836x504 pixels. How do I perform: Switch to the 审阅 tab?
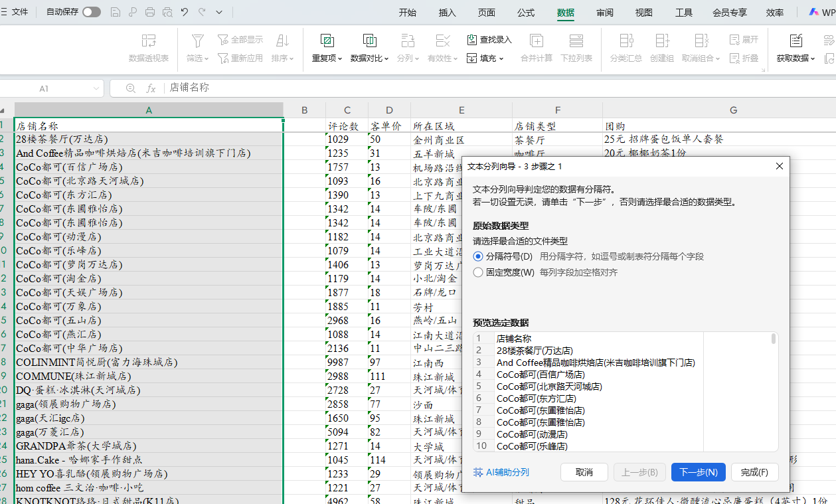point(605,13)
